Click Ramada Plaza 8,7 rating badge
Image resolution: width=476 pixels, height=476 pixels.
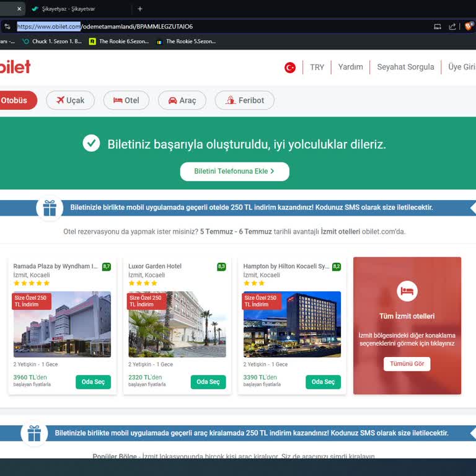coord(106,267)
